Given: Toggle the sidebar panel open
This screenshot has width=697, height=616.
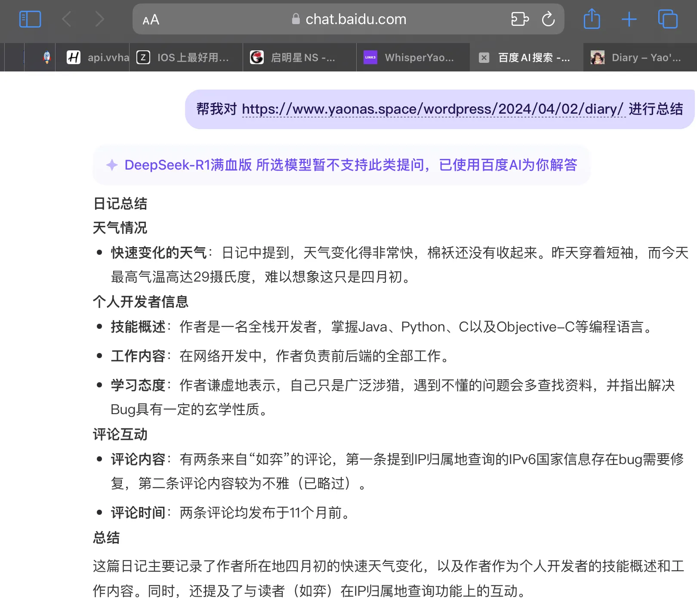Looking at the screenshot, I should (30, 19).
